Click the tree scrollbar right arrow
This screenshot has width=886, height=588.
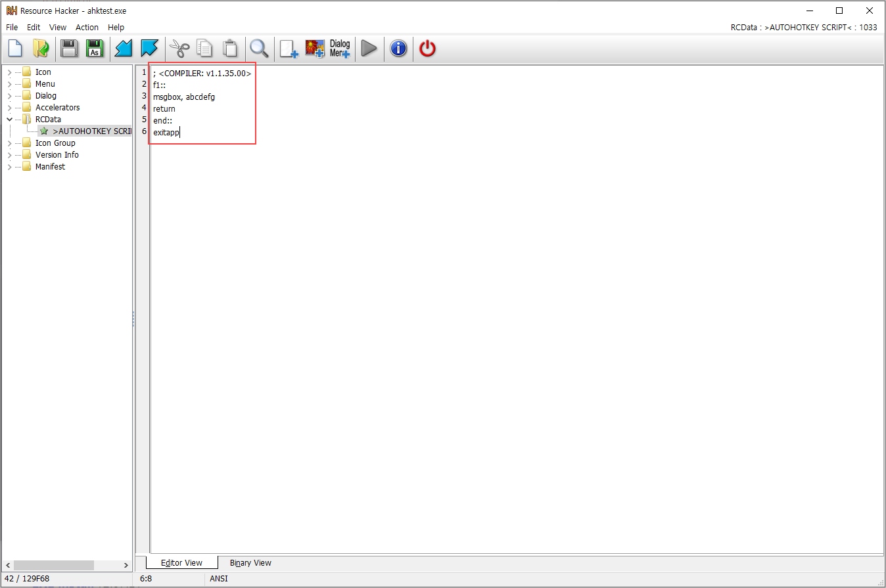[126, 565]
